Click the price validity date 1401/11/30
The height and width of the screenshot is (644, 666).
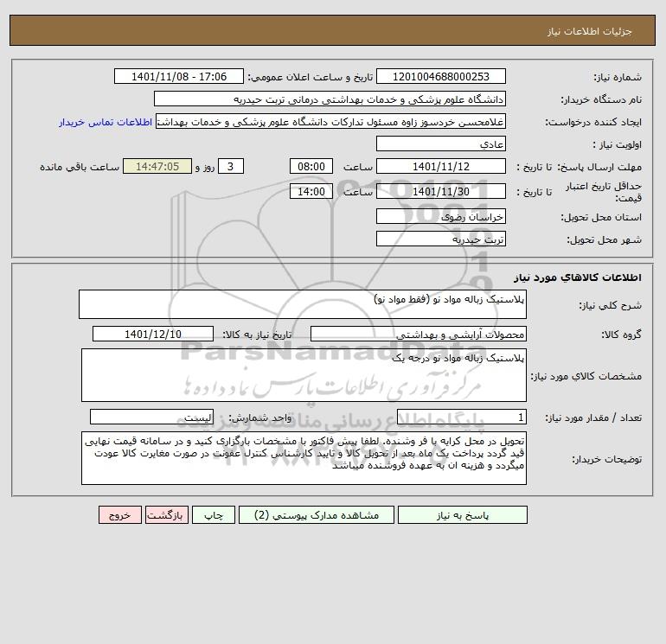point(441,191)
